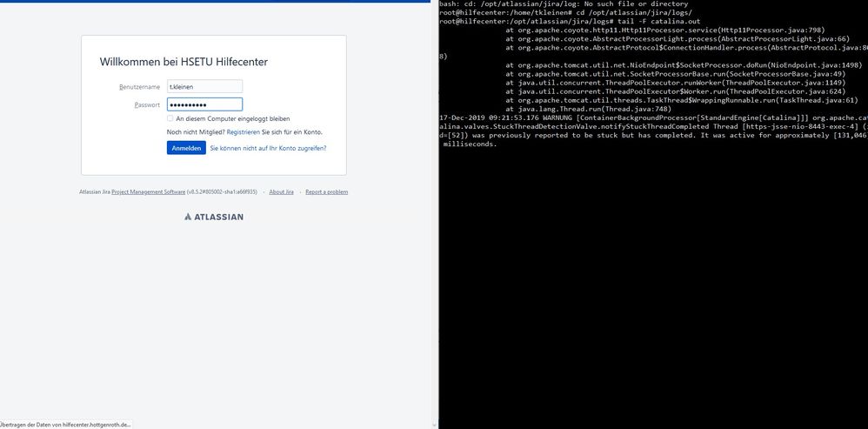Click the Passwort label

(x=147, y=104)
